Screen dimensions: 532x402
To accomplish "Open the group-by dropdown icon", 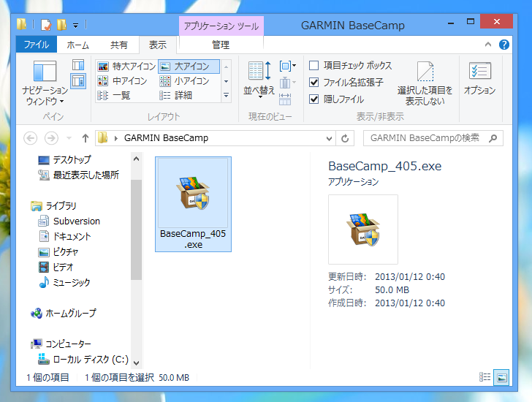I will (x=287, y=66).
